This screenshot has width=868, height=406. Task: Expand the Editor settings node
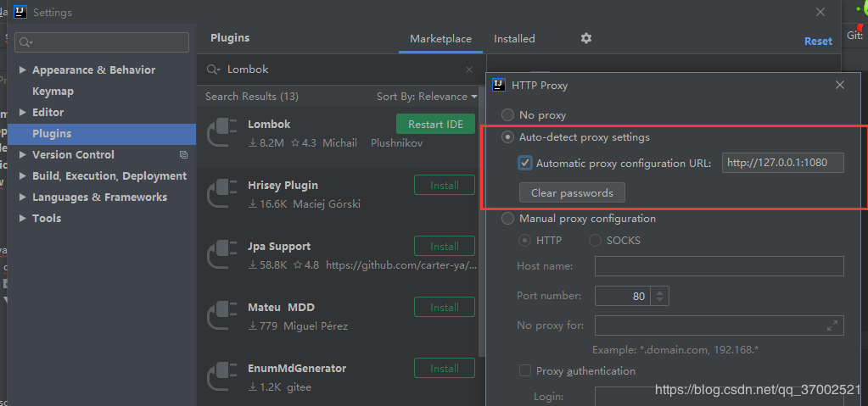[23, 112]
